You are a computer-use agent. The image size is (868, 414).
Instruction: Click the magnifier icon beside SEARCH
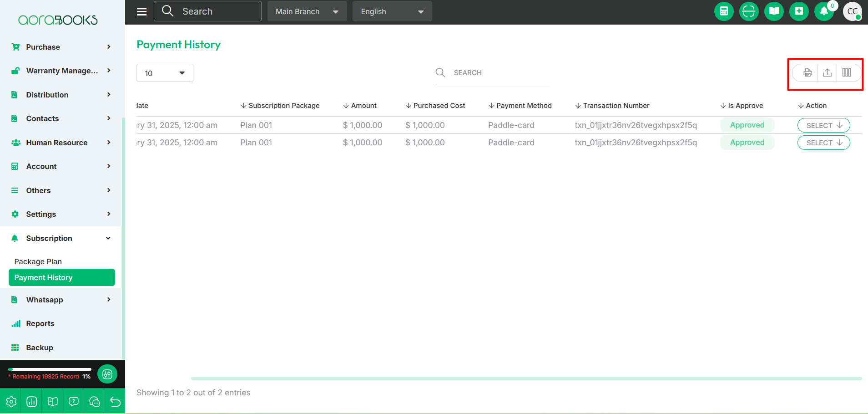440,73
